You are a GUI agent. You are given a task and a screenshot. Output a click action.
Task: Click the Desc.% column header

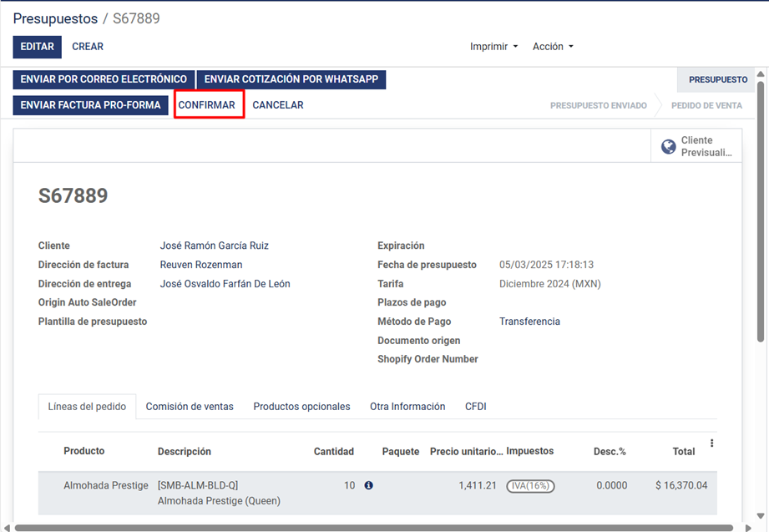[610, 452]
